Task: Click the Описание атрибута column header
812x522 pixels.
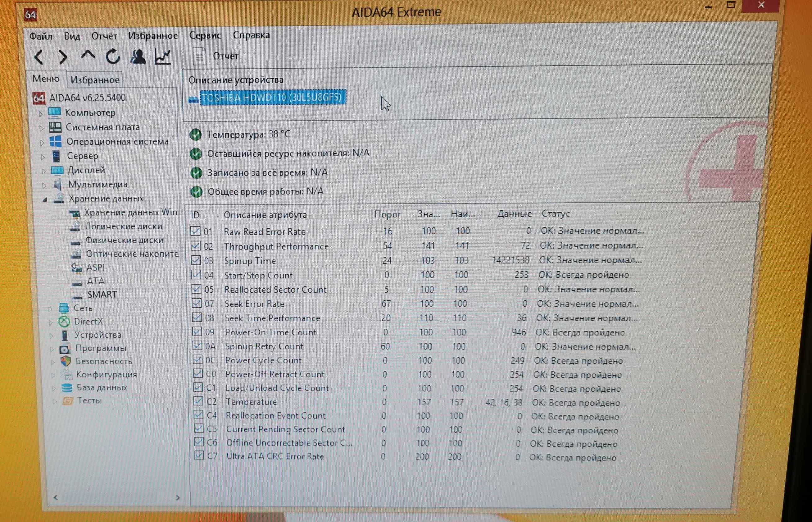Action: [265, 215]
